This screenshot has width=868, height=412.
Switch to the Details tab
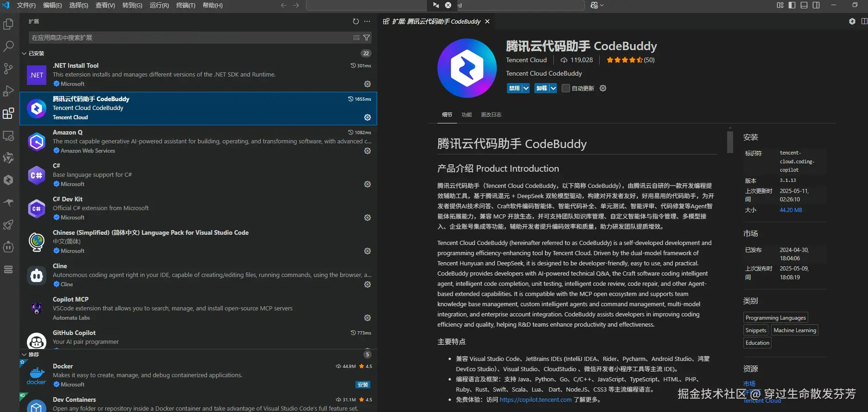tap(447, 115)
